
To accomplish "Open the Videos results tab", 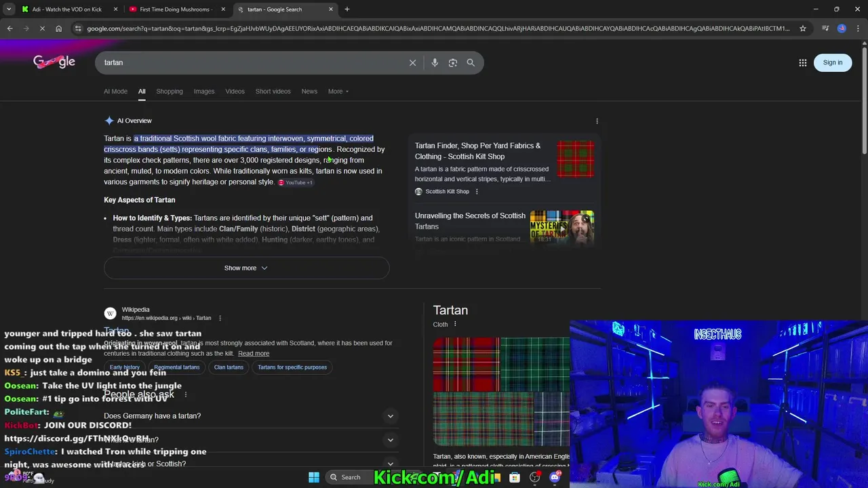I will (x=235, y=91).
